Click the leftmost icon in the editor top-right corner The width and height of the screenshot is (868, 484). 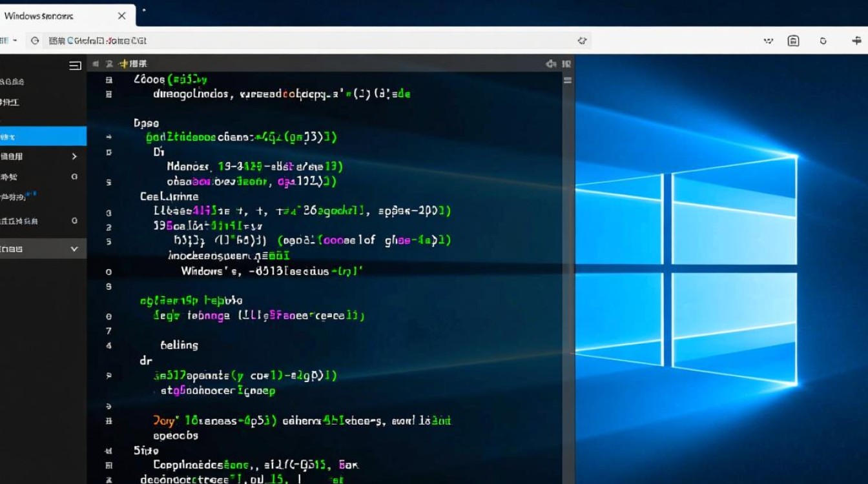point(551,64)
